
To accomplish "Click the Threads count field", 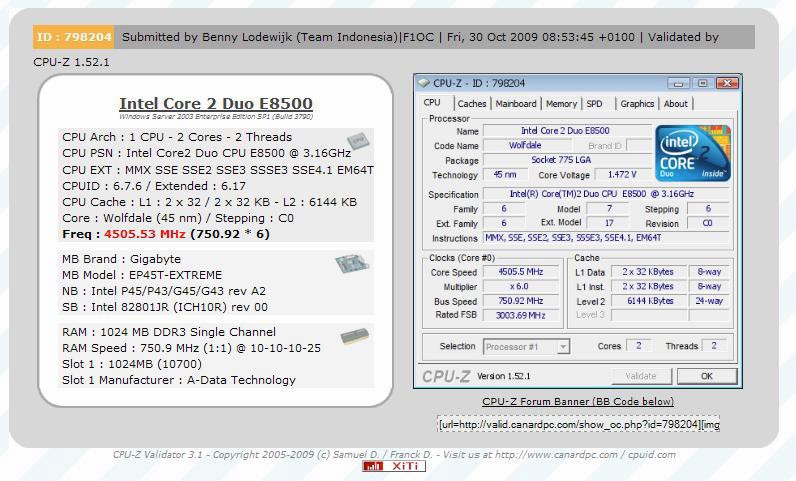I will click(x=714, y=346).
